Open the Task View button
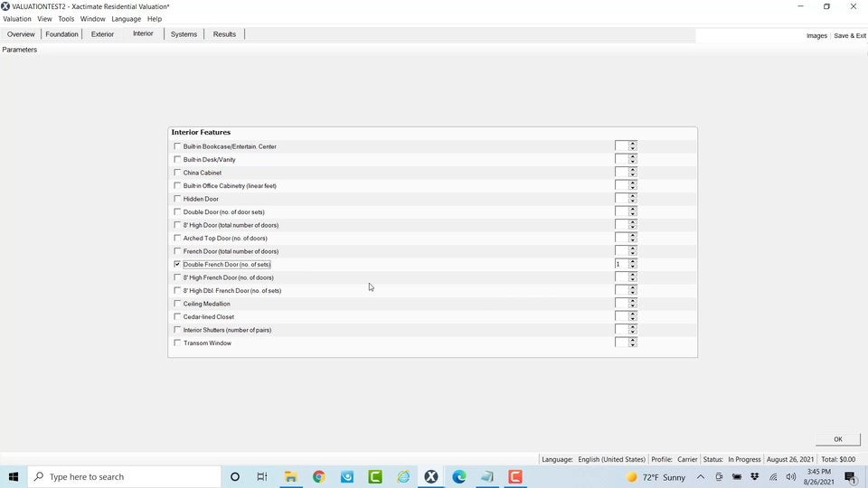 point(262,476)
